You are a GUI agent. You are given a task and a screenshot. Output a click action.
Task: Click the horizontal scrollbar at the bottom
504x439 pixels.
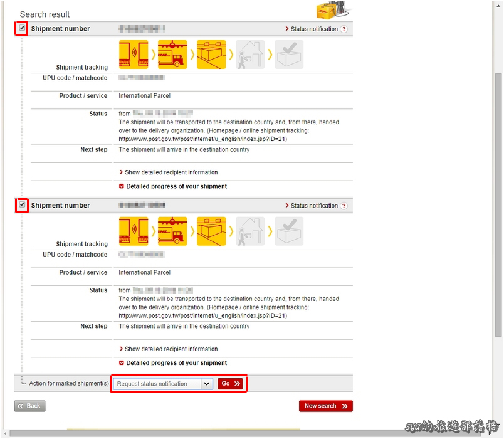[244, 433]
